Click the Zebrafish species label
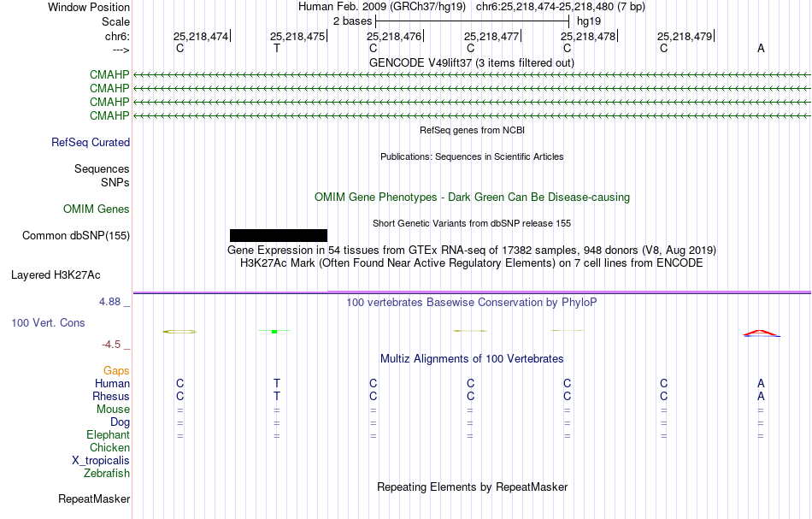812x519 pixels. pos(107,473)
